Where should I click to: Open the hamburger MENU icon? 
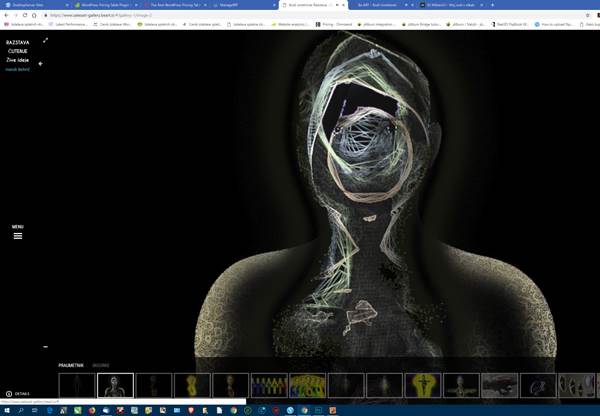point(17,235)
